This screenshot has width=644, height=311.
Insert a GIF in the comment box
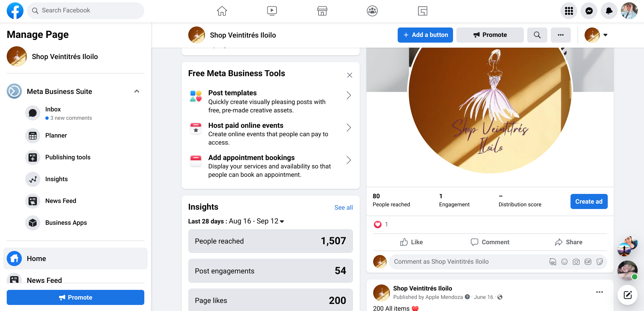pyautogui.click(x=588, y=262)
